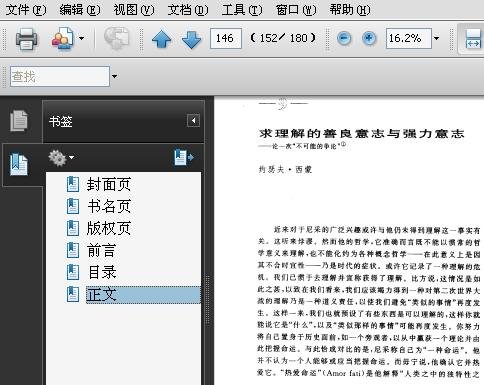Open the 工具(T) menu
Screen dimensions: 484x385
pos(242,10)
